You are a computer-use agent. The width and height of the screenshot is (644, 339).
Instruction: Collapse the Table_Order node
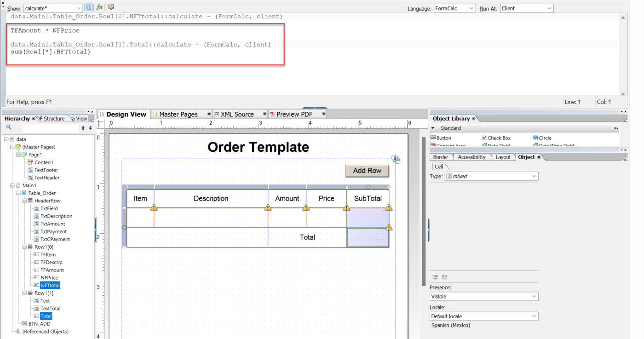click(x=18, y=193)
